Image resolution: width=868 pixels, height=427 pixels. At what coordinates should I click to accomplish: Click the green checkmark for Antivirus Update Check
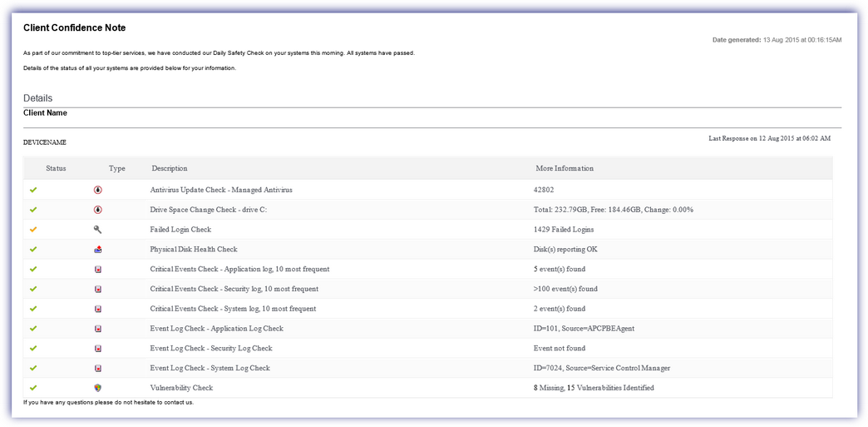(33, 190)
